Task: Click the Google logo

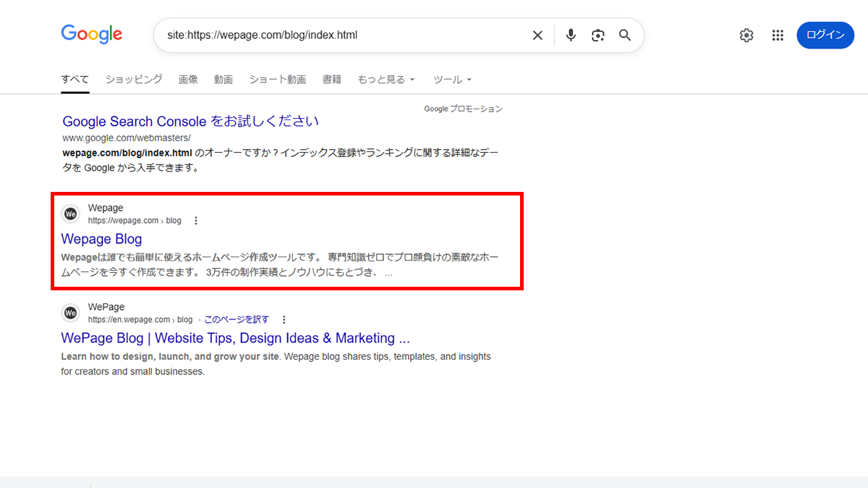Action: [92, 35]
